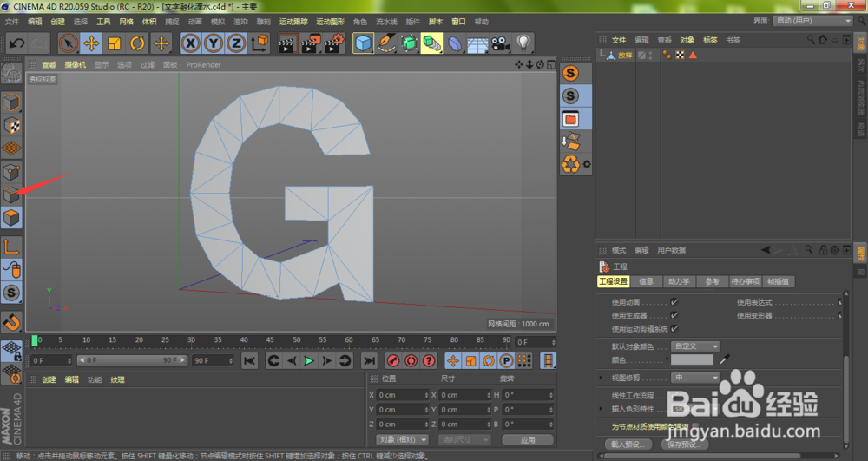868x461 pixels.
Task: Open the 对象 (相对) coordinate dropdown
Action: tap(400, 439)
